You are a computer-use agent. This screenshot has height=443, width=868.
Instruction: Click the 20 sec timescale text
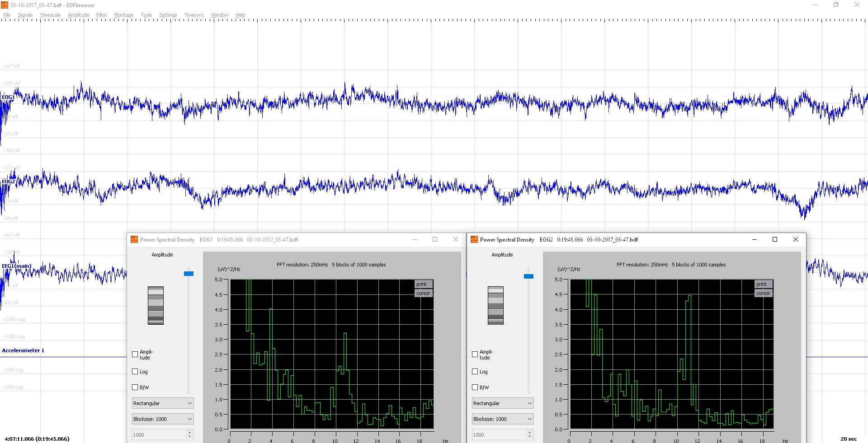(849, 439)
